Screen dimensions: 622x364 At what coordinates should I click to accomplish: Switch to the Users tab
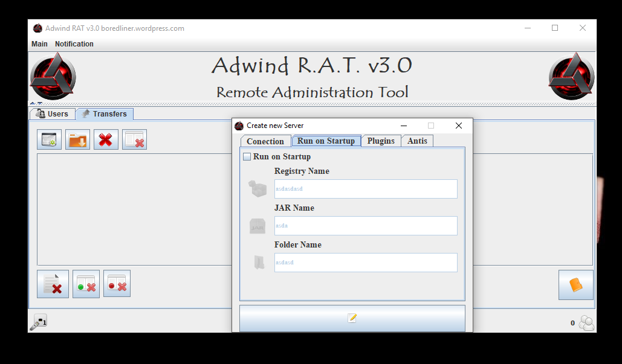pyautogui.click(x=53, y=114)
